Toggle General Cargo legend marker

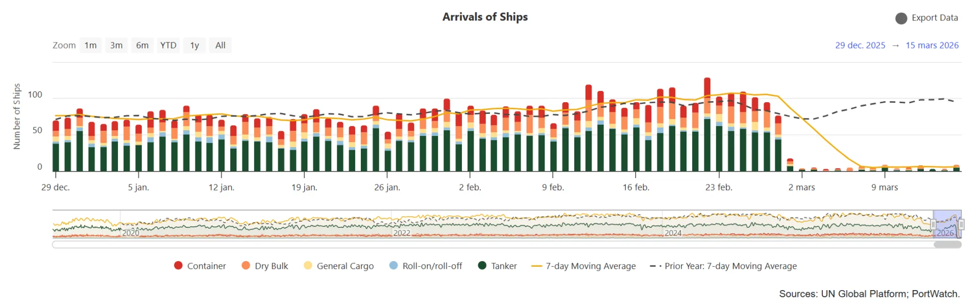click(308, 266)
